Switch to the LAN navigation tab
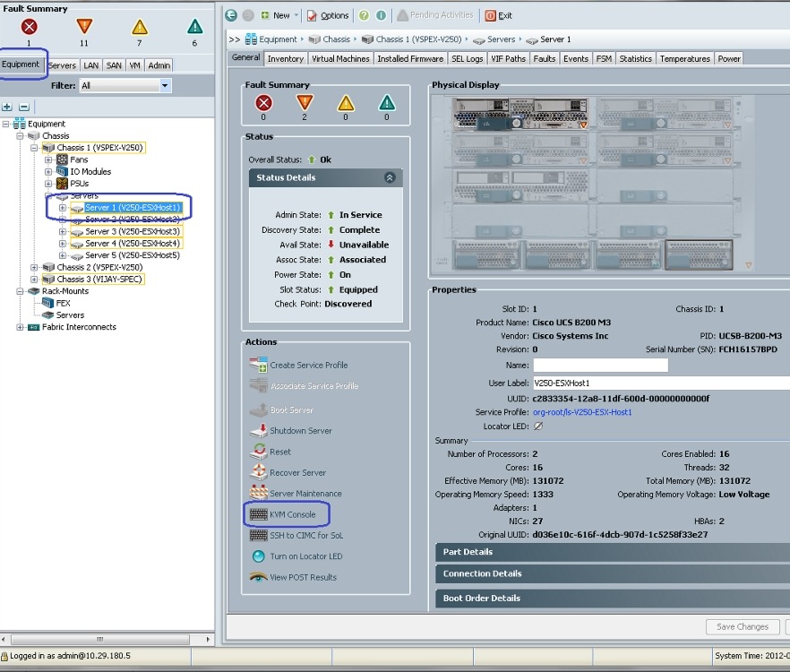Image resolution: width=790 pixels, height=672 pixels. click(91, 65)
